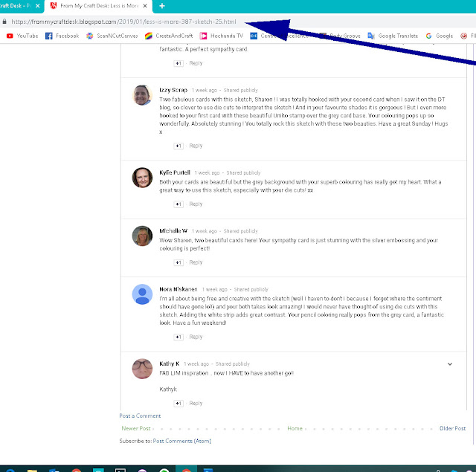Click the address bar URL
Viewport: 476px width, 472px height.
coord(123,22)
